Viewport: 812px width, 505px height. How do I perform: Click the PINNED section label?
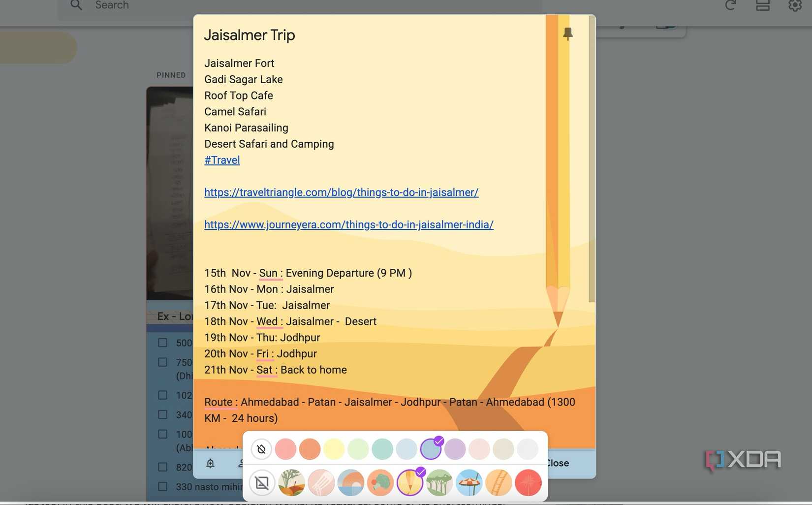[x=171, y=75]
